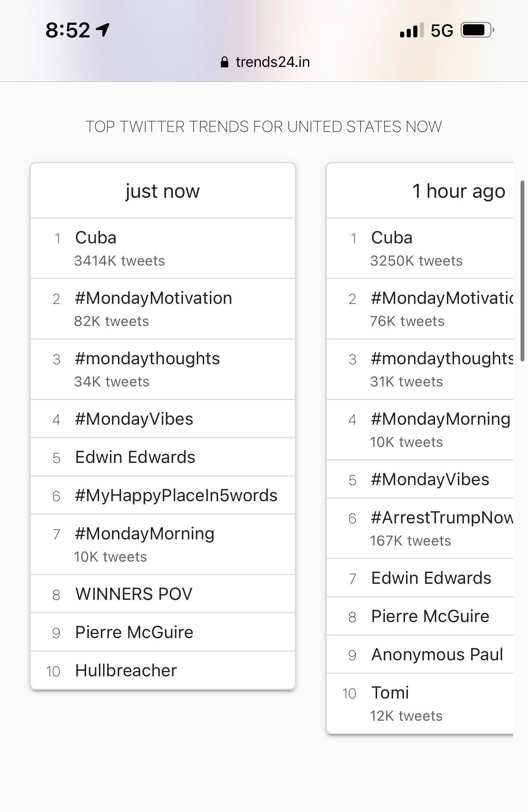This screenshot has width=528, height=812.
Task: Open the #MondayVibes trend
Action: pyautogui.click(x=134, y=419)
